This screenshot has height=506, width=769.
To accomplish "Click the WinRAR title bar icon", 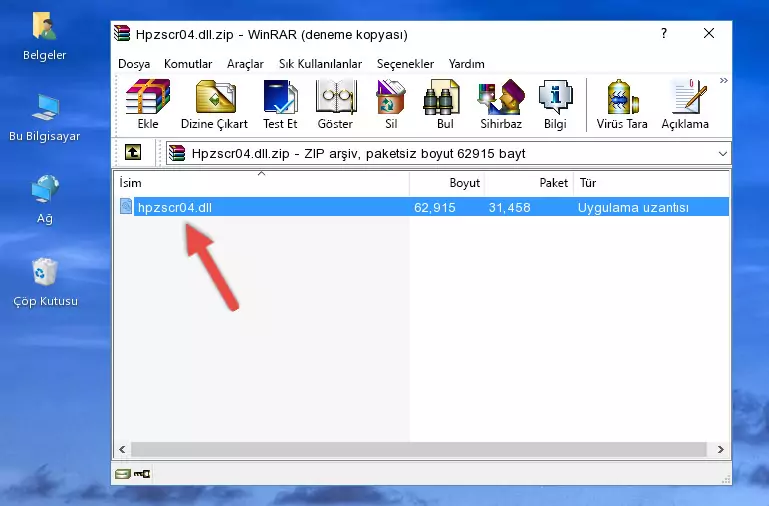I will [x=122, y=34].
